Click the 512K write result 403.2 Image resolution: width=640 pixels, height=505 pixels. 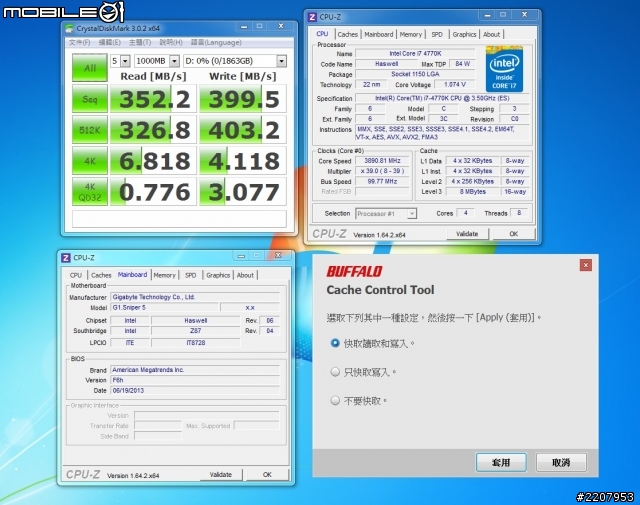point(243,130)
